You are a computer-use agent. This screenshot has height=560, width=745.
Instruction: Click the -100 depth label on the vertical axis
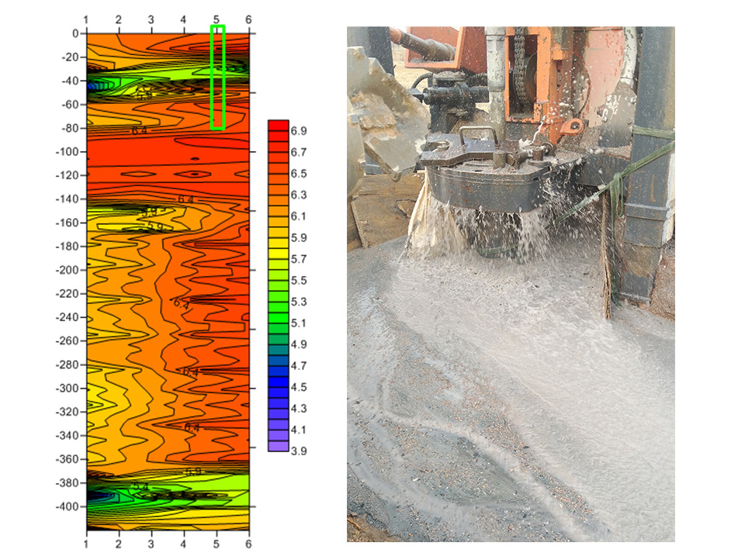(x=68, y=152)
